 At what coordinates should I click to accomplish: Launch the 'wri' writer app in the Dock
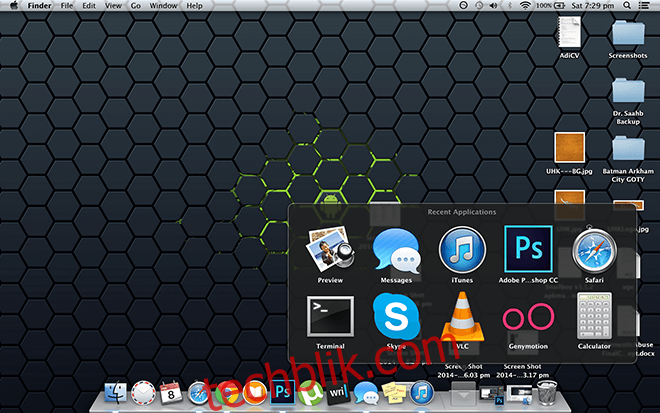click(338, 393)
